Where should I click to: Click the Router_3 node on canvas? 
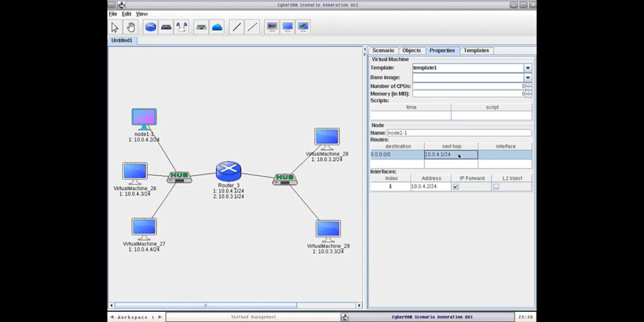point(228,170)
